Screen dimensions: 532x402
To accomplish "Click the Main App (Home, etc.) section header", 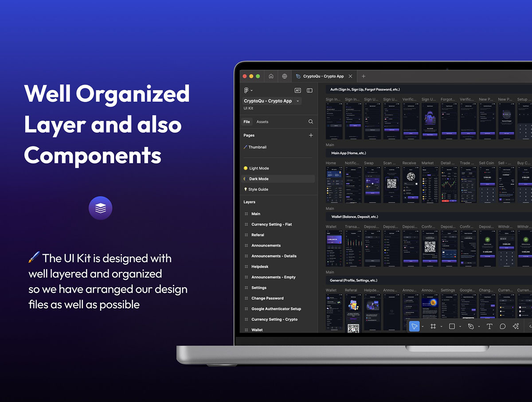I will tap(348, 153).
